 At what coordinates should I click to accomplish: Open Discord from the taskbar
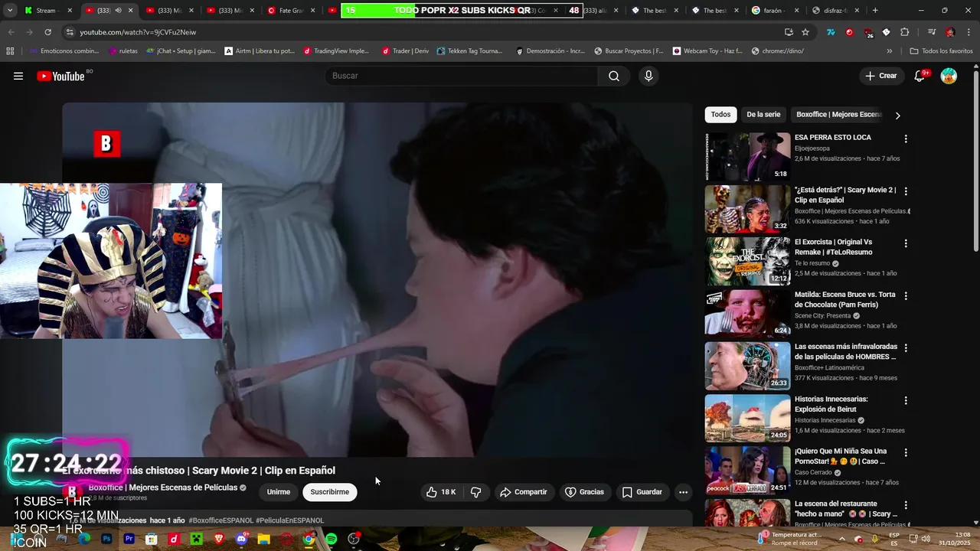tap(242, 539)
